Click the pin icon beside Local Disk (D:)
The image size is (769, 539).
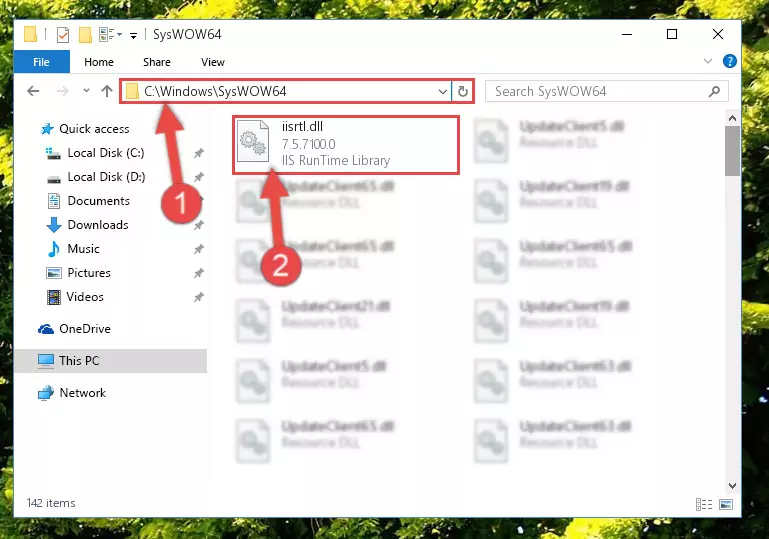199,177
